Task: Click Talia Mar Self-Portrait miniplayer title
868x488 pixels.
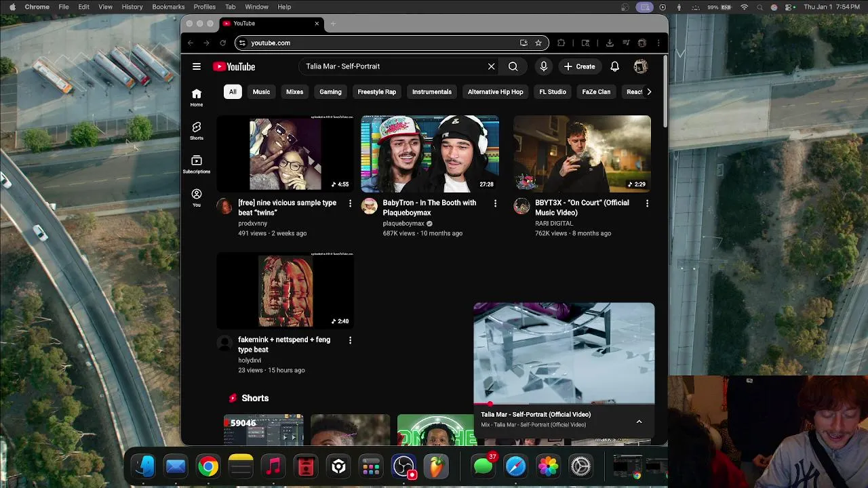Action: coord(536,414)
